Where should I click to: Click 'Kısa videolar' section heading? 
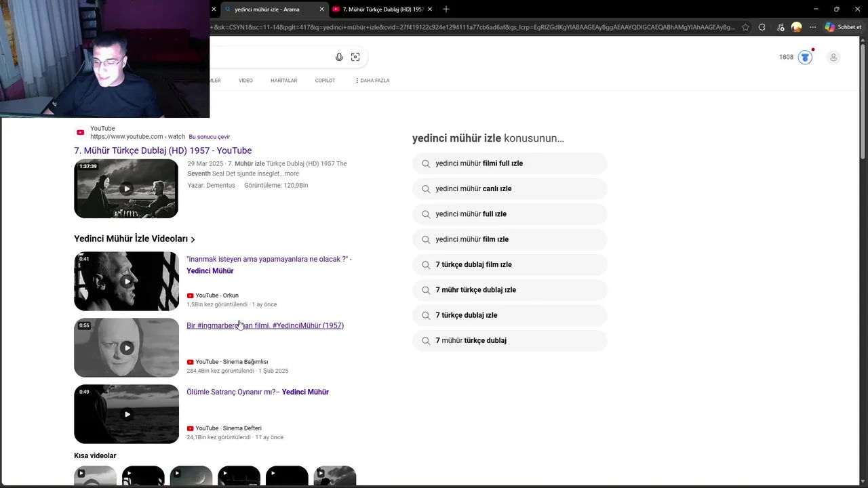pyautogui.click(x=95, y=455)
